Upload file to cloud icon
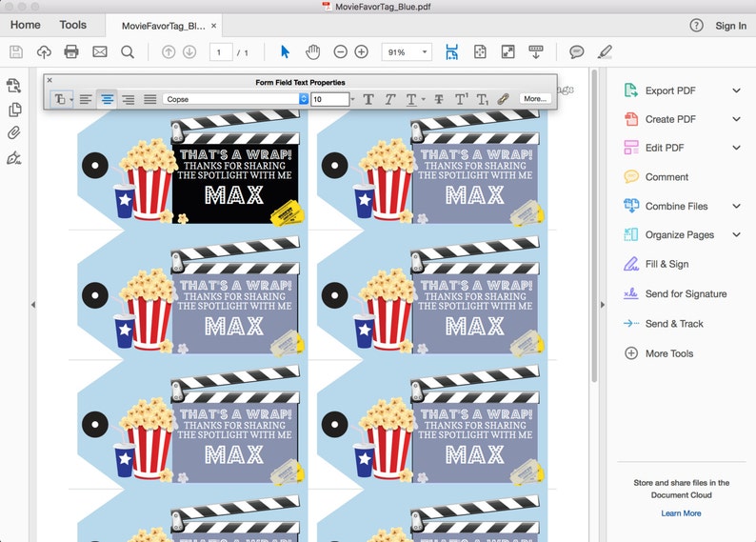 (x=44, y=51)
